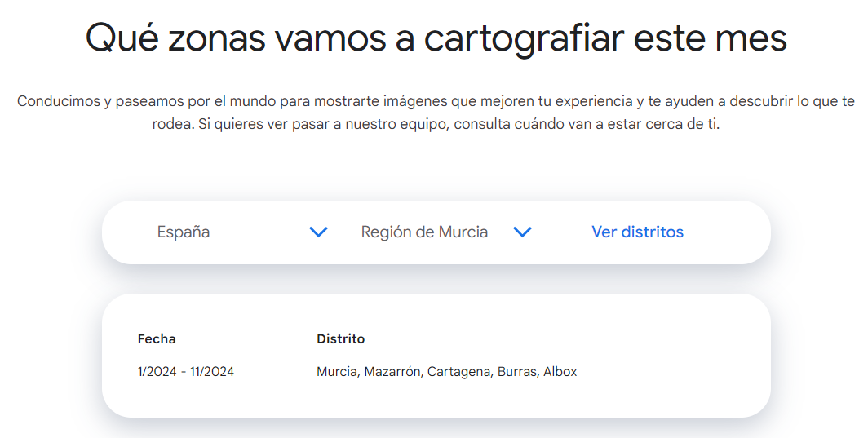
Task: Click the chevron next to Región de Murcia
Action: pos(522,232)
